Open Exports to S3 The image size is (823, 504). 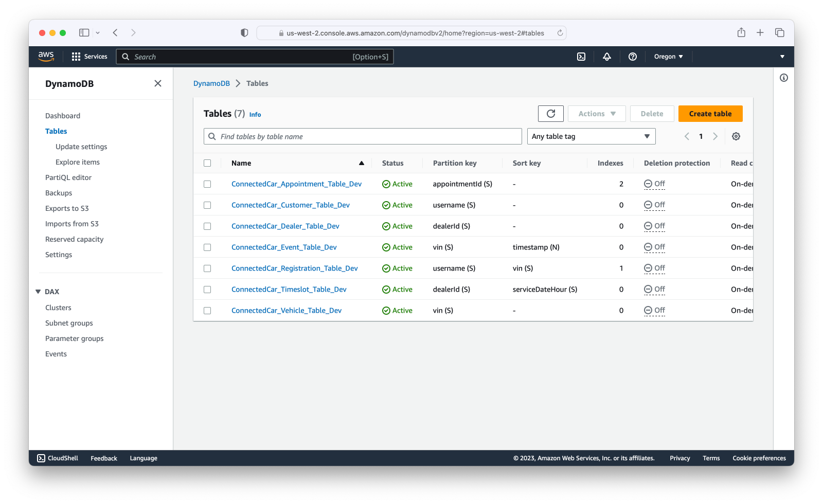67,208
